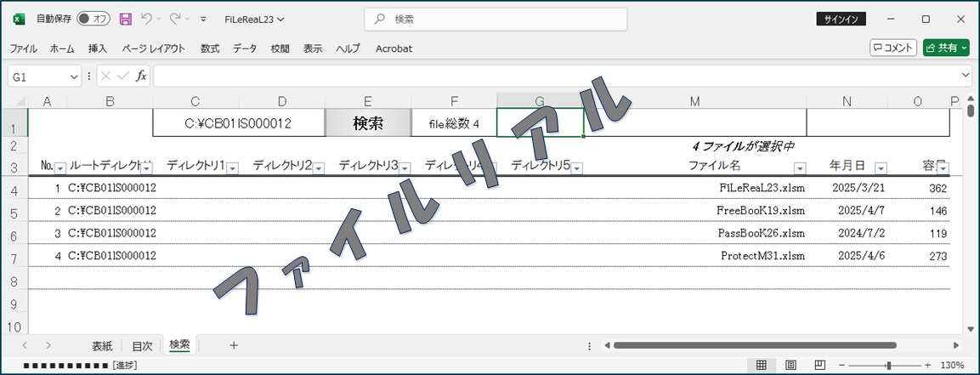Screen dimensions: 980x375
Task: Open the Redo history dropdown
Action: (x=187, y=20)
